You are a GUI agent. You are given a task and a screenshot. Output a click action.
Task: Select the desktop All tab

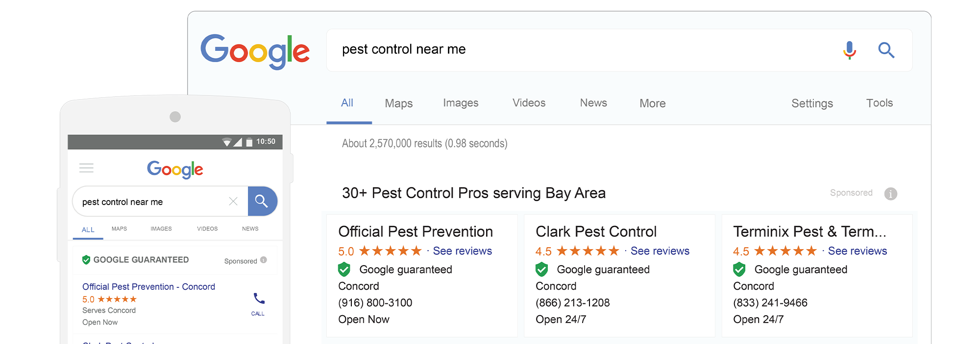click(347, 103)
